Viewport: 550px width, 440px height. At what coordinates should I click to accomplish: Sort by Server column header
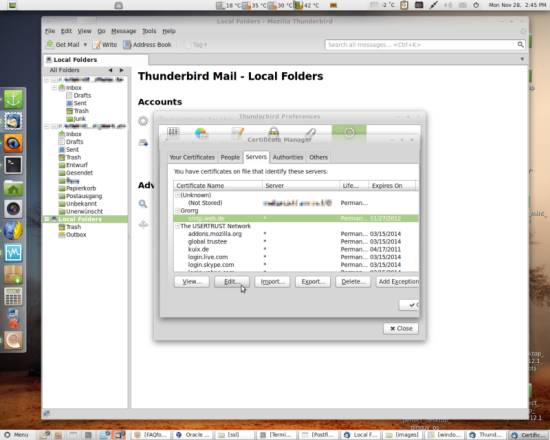click(x=301, y=186)
